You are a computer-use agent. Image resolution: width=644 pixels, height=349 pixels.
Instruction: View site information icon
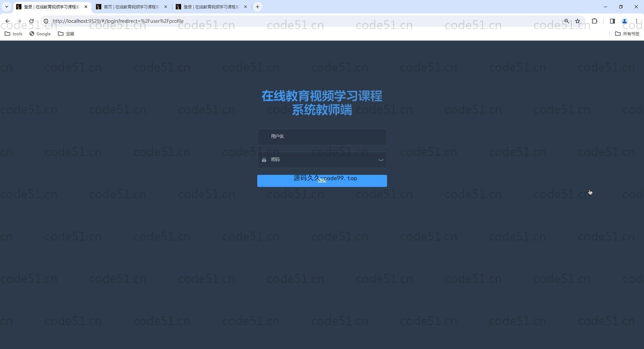click(x=46, y=21)
